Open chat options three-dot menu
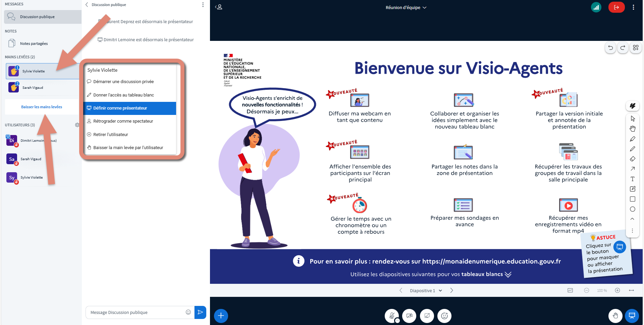Viewport: 644px width, 325px height. click(x=203, y=5)
